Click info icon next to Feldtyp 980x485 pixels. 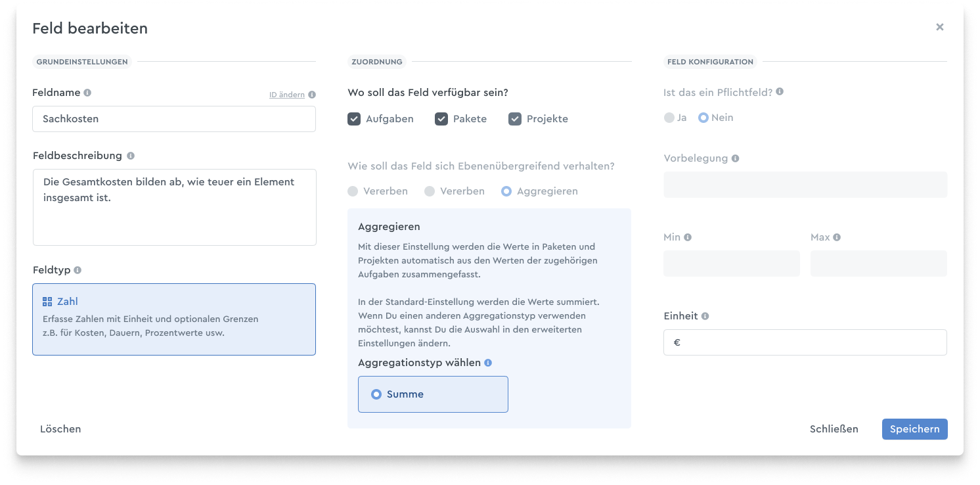[x=78, y=270]
